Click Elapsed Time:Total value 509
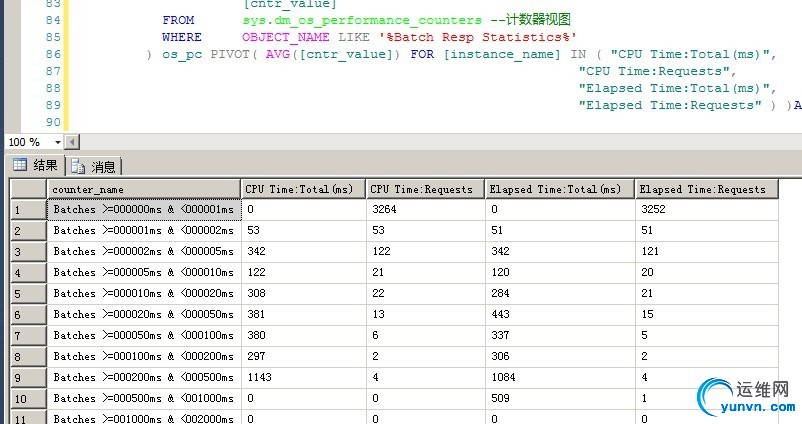Viewport: 802px width, 424px height. point(560,398)
